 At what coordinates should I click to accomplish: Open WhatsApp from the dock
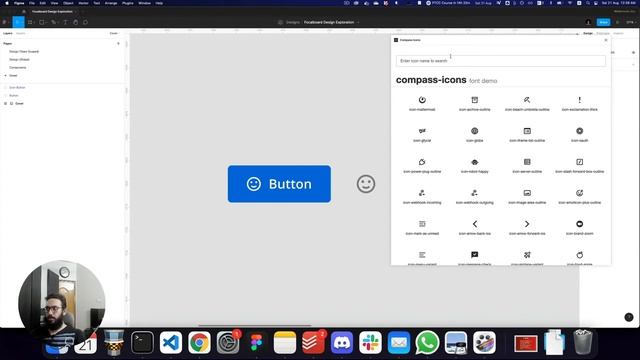(x=427, y=342)
